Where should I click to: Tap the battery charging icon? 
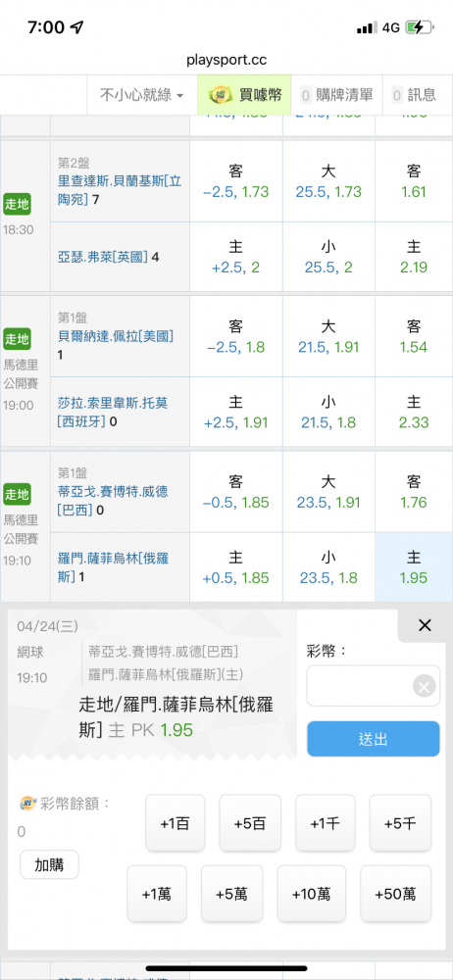point(419,26)
